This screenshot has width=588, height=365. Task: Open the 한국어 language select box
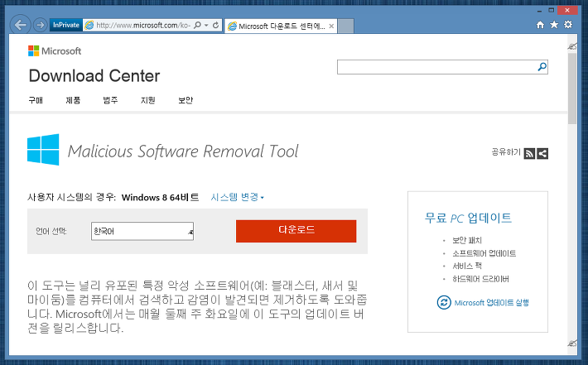point(142,231)
